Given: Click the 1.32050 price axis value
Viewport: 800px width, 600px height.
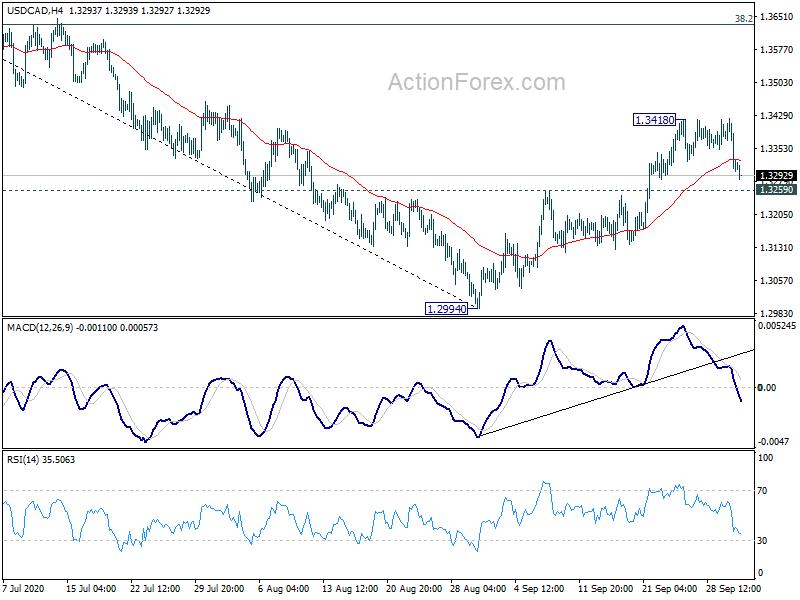Looking at the screenshot, I should (777, 215).
